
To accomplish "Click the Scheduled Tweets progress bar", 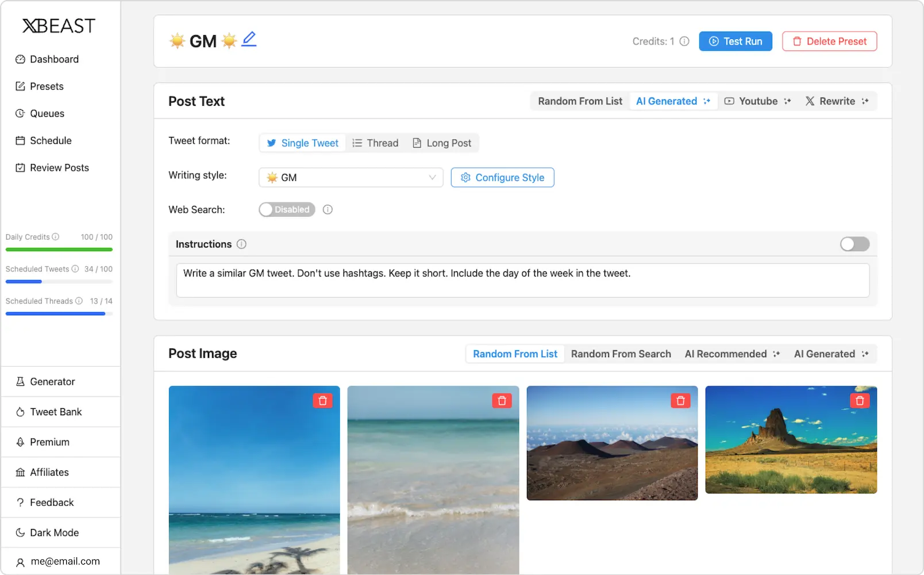I will pos(59,281).
